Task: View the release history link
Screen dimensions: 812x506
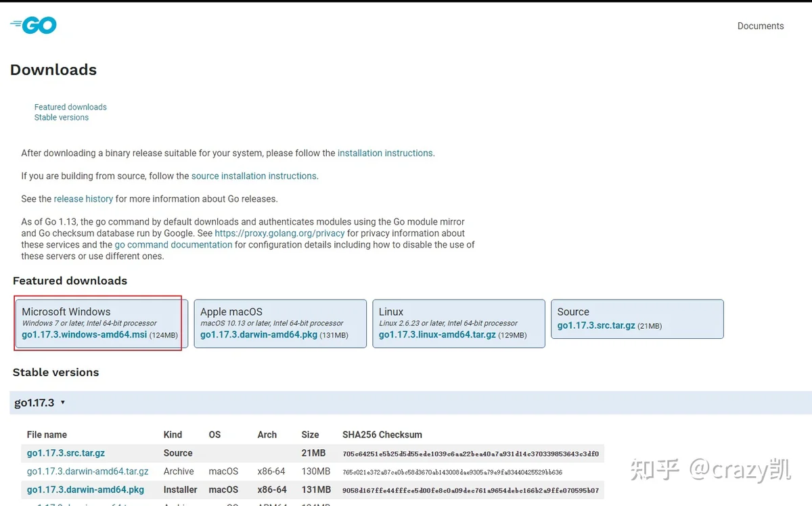Action: tap(83, 199)
